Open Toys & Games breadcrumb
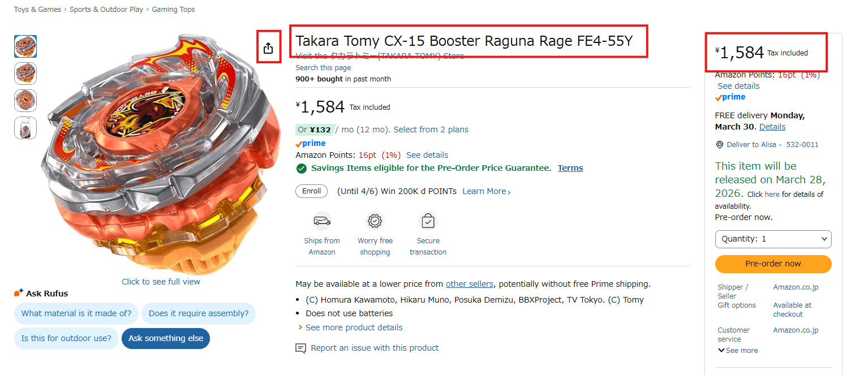Screen dimensions: 868x375 point(37,10)
